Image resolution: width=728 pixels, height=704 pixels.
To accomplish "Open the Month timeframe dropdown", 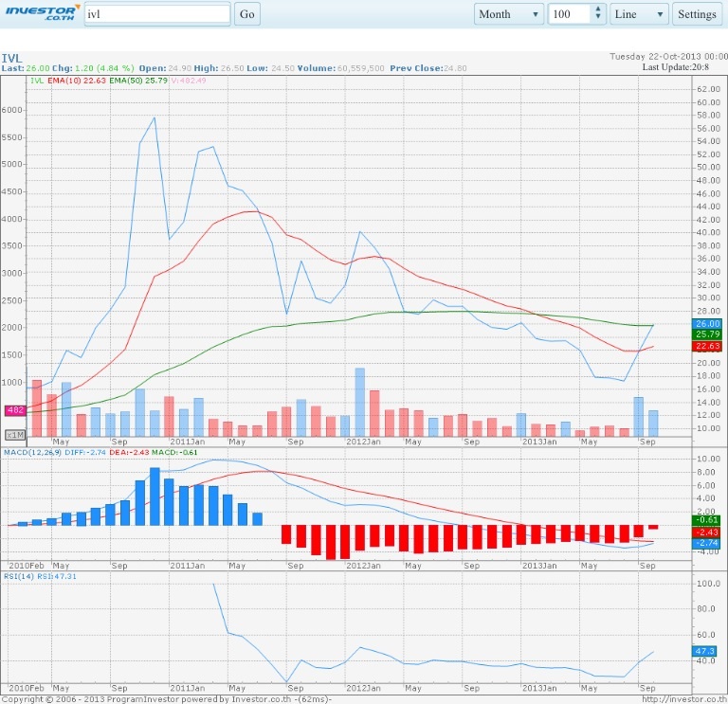I will coord(509,14).
